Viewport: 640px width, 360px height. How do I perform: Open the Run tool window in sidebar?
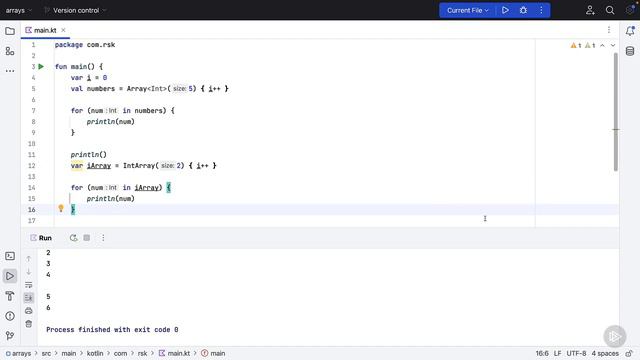tap(10, 276)
